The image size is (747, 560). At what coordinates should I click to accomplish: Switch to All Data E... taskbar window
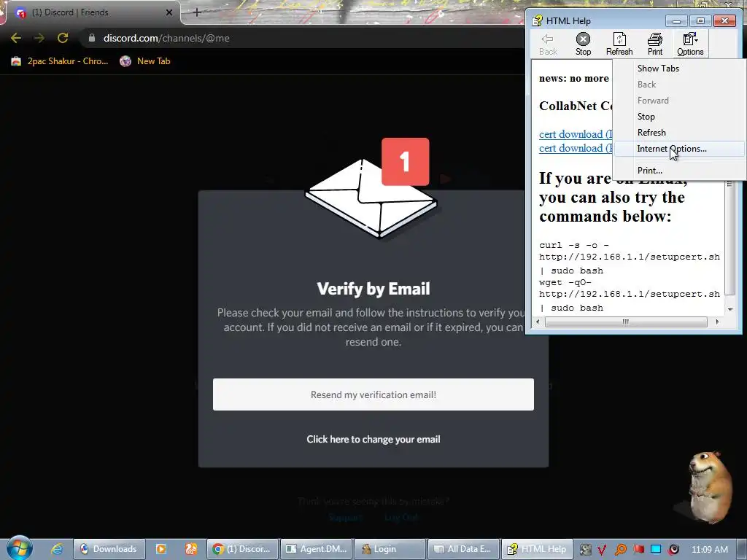pyautogui.click(x=463, y=549)
